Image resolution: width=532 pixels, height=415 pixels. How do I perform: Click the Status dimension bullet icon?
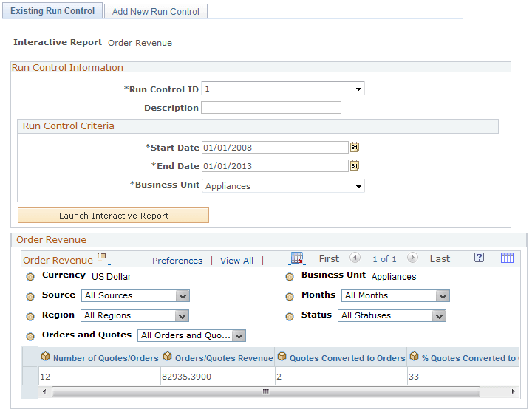pyautogui.click(x=290, y=317)
